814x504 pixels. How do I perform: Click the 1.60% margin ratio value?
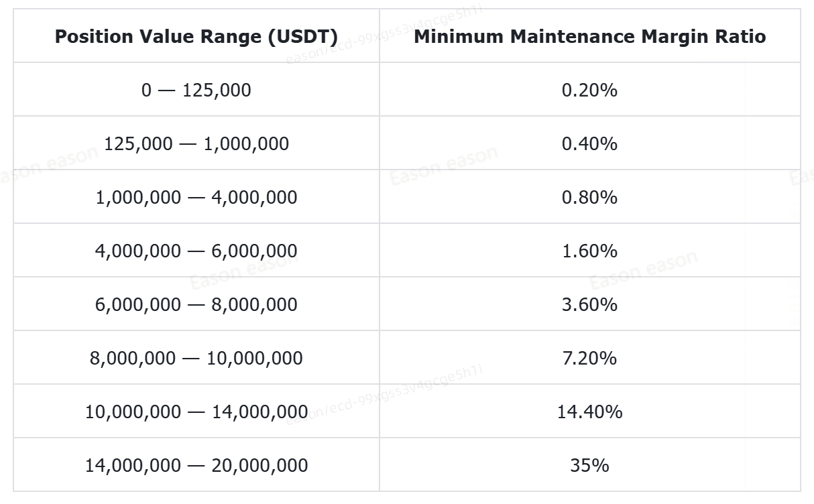pos(589,251)
